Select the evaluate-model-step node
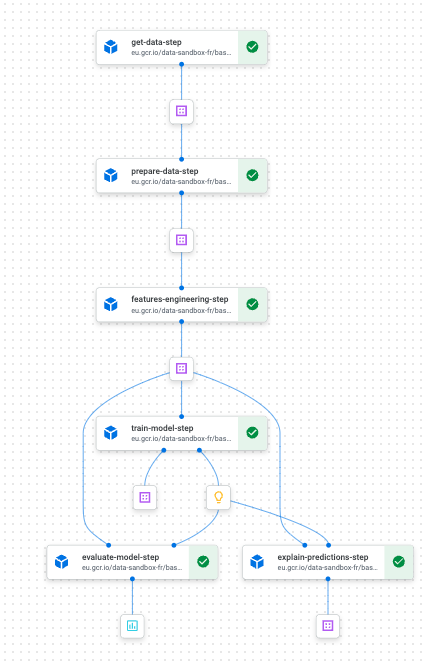This screenshot has height=666, width=426. [132, 562]
